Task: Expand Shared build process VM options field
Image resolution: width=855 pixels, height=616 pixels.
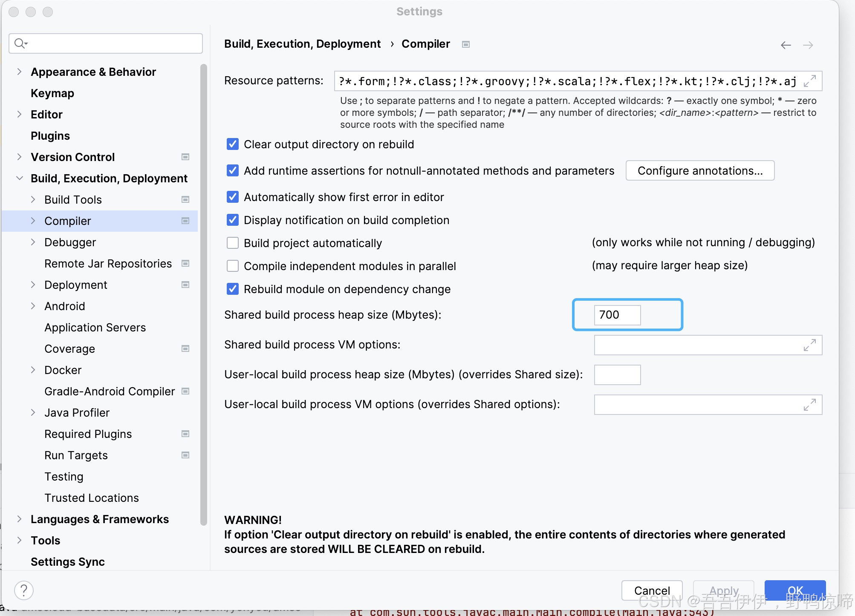Action: pos(809,345)
